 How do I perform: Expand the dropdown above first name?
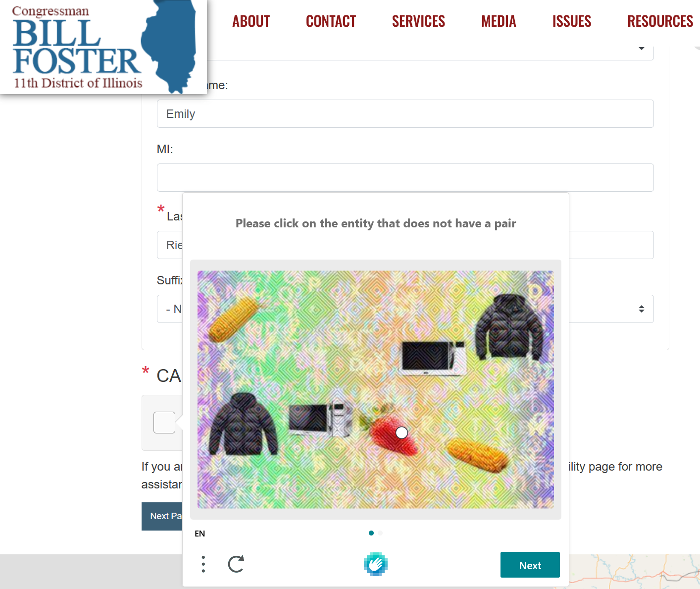[x=641, y=49]
